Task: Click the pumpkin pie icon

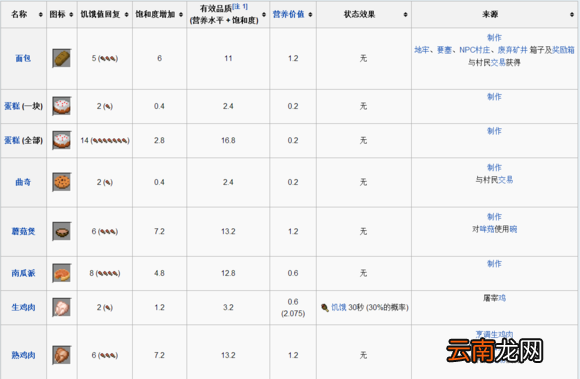Action: 61,273
